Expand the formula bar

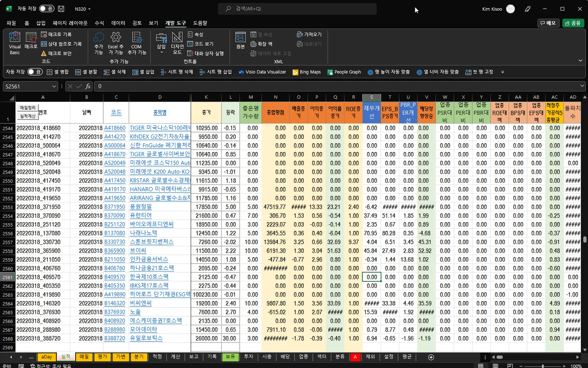(x=582, y=86)
